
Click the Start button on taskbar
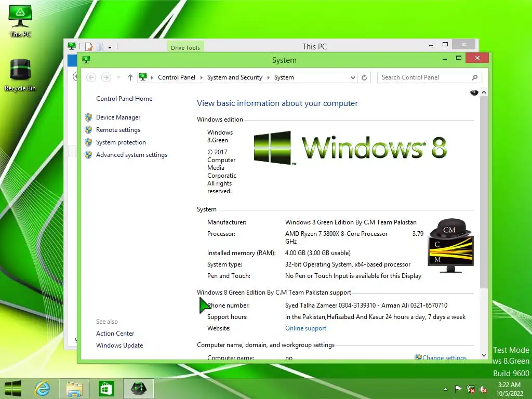click(x=13, y=389)
